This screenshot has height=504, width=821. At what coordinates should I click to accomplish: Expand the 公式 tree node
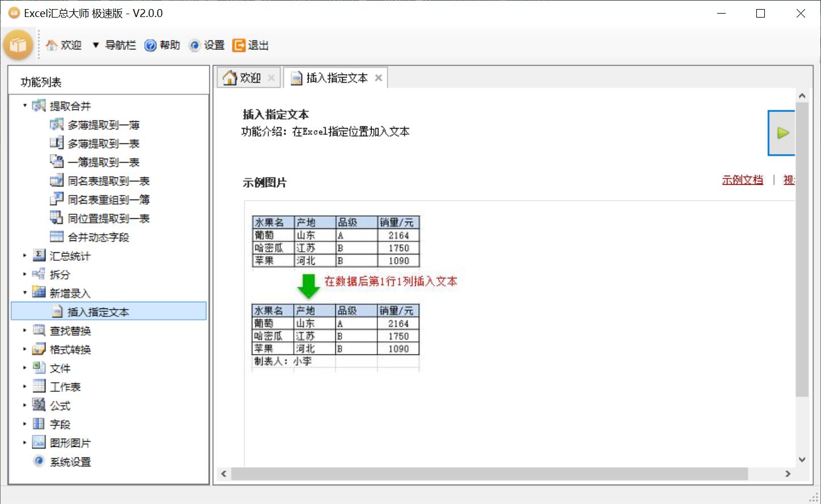pyautogui.click(x=25, y=405)
